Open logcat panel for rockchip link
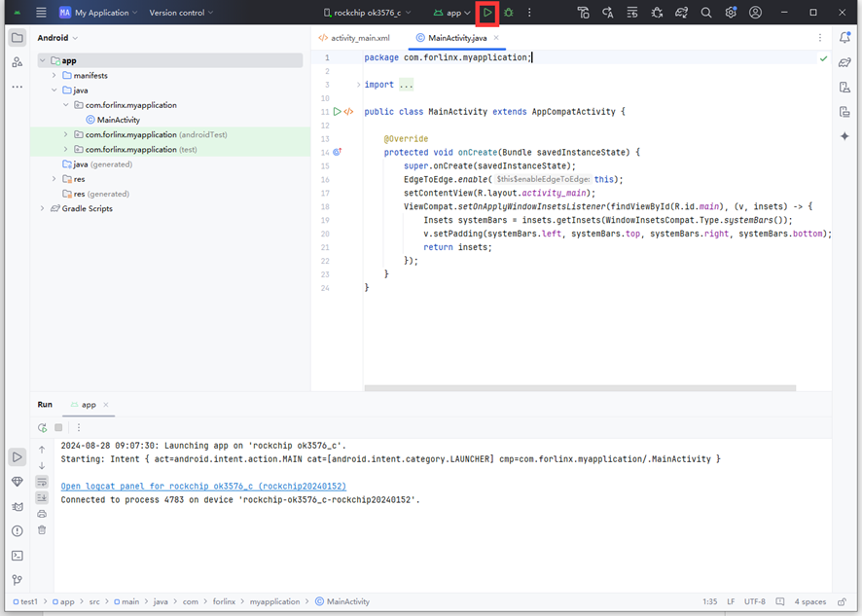862x616 pixels. [x=203, y=487]
